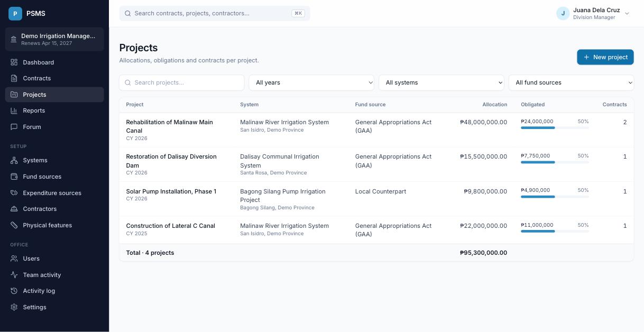Click the Contracts document icon
644x332 pixels.
tap(14, 78)
